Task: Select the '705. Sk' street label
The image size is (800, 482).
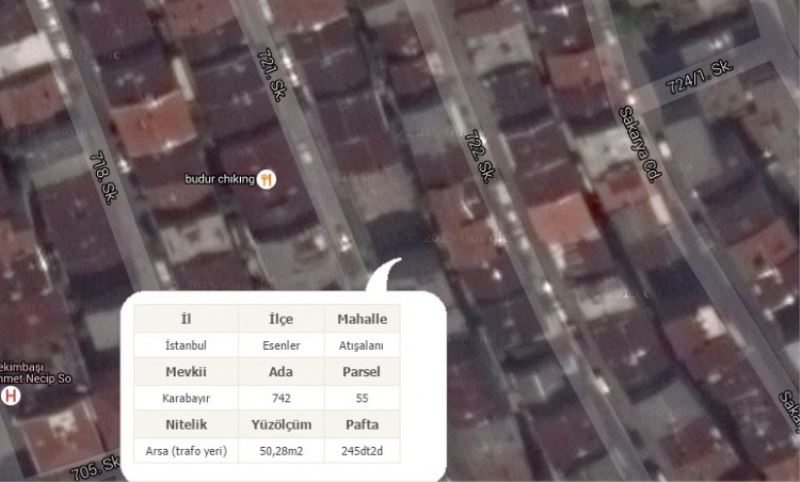Action: pyautogui.click(x=95, y=467)
